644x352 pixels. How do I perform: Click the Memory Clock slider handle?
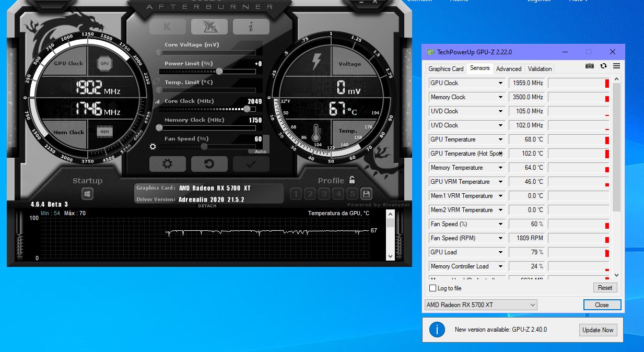[x=159, y=127]
